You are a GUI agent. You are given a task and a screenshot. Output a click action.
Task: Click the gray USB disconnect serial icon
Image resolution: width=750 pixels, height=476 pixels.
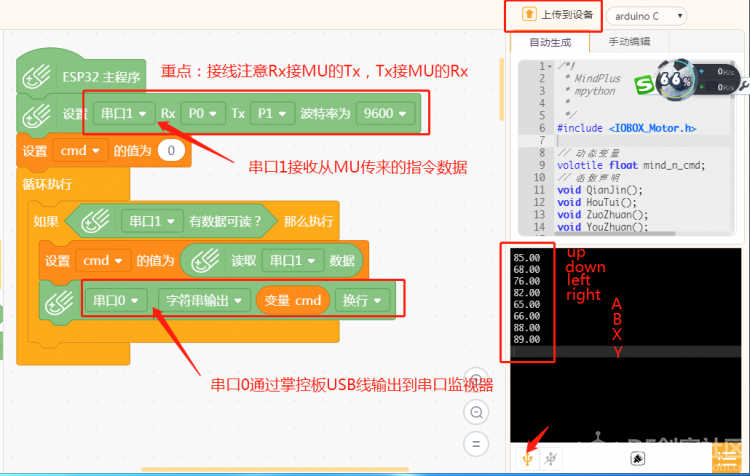pos(551,459)
